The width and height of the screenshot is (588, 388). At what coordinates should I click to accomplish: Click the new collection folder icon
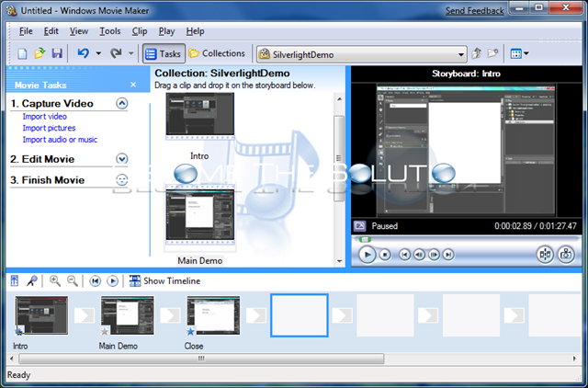click(x=492, y=53)
